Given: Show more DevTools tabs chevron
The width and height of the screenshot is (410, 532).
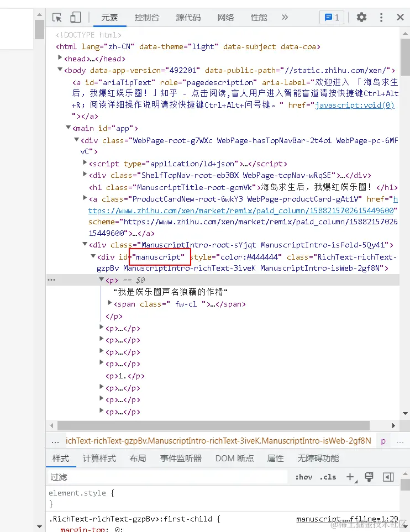Looking at the screenshot, I should point(285,17).
